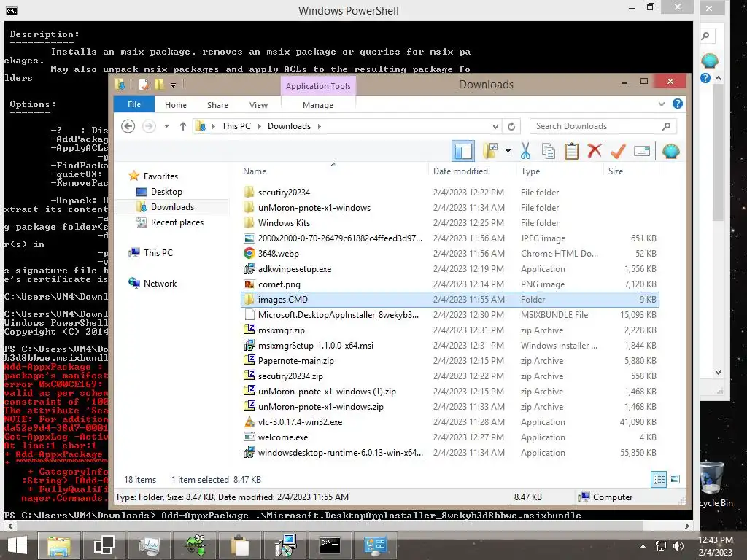Open the Manage ribbon tab
747x560 pixels.
(318, 105)
